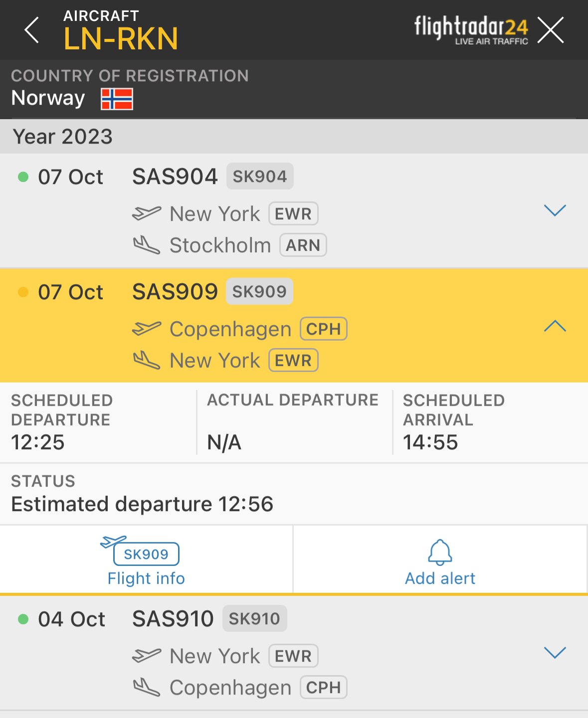Go back with the left arrow icon
The height and width of the screenshot is (718, 588).
pos(31,30)
